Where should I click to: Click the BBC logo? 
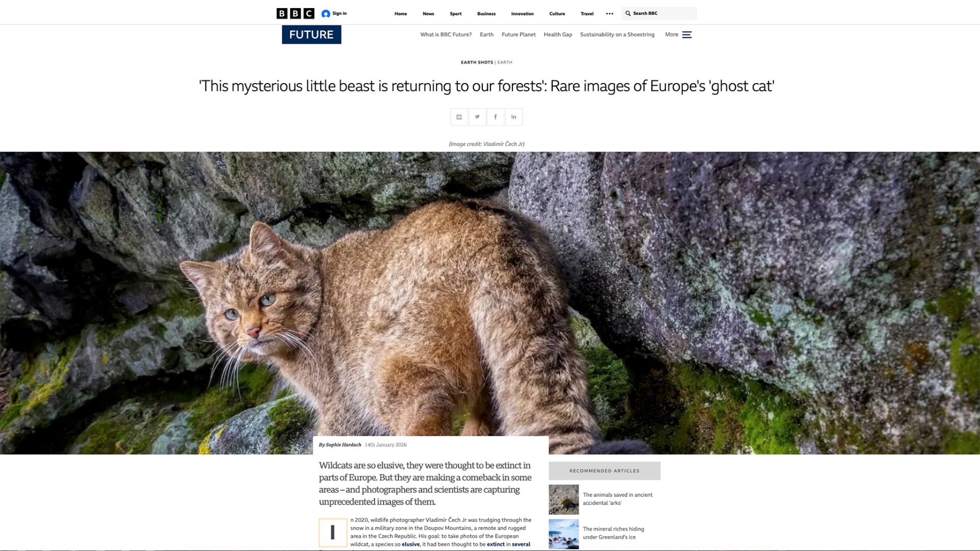295,13
